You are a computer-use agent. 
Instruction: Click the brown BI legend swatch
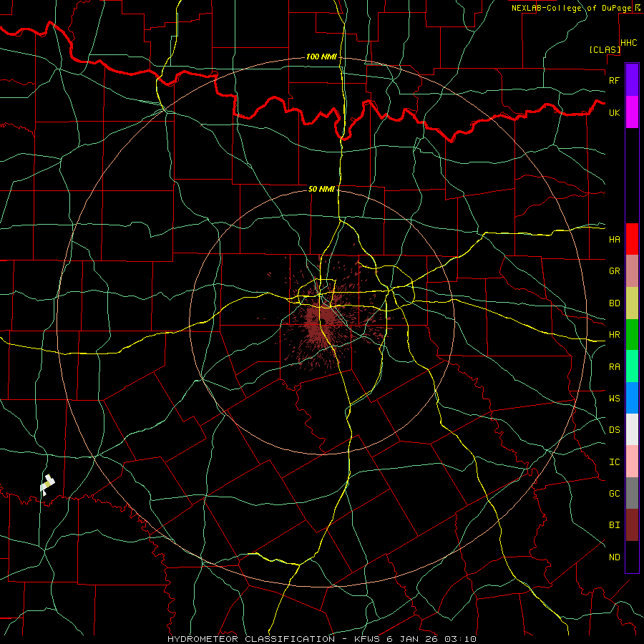click(x=632, y=525)
